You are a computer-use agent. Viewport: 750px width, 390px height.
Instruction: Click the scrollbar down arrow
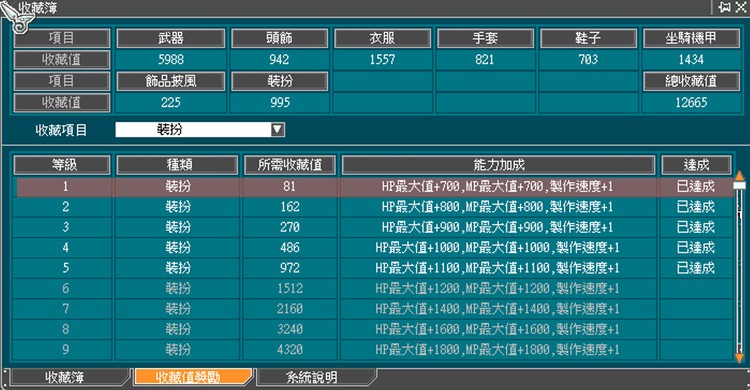click(739, 357)
